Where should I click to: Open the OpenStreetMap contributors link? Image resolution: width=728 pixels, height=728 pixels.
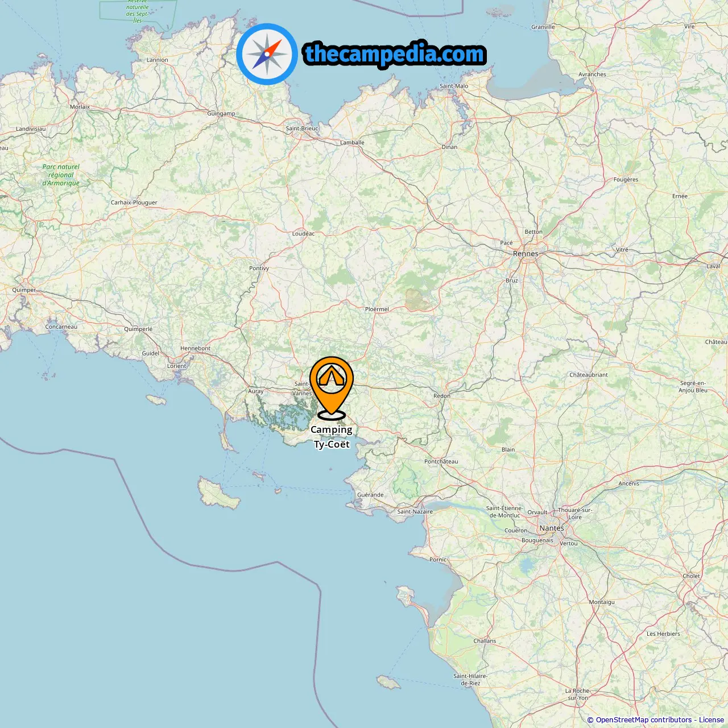tap(644, 720)
